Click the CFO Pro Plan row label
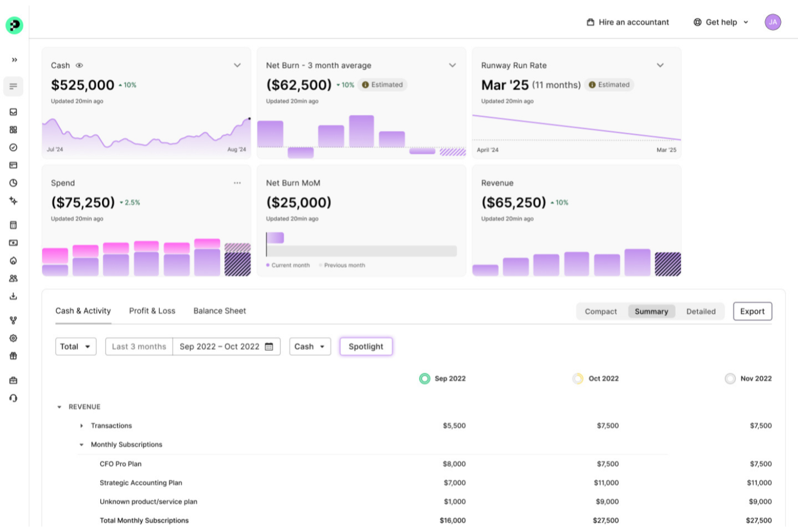 pos(120,464)
